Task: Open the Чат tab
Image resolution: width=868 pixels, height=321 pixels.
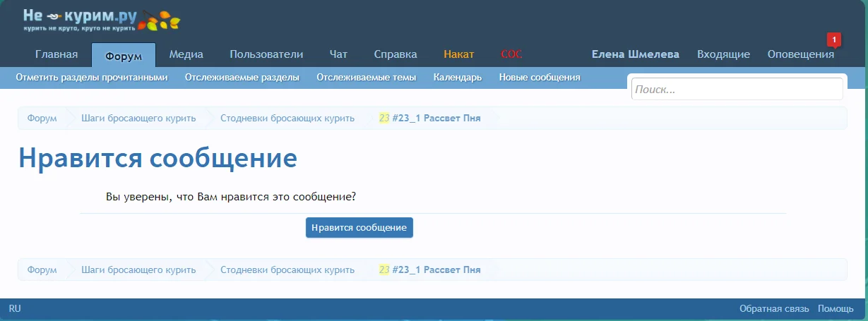Action: coord(338,54)
